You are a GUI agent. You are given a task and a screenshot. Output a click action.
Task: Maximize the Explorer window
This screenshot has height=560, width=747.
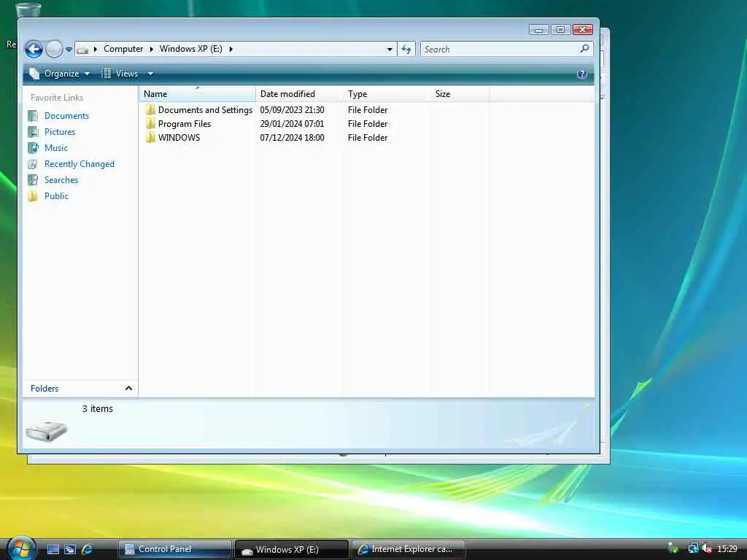pos(561,29)
